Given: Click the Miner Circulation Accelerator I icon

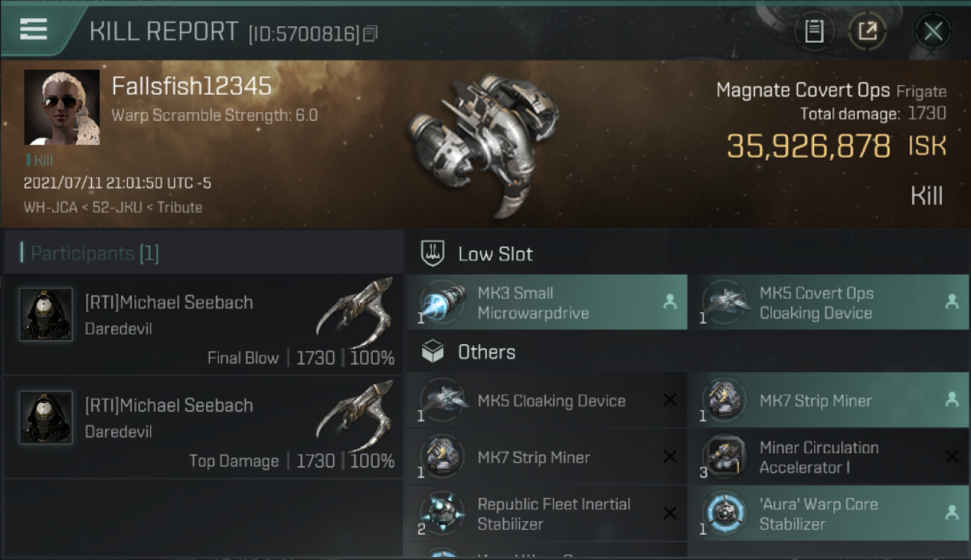Looking at the screenshot, I should click(723, 457).
